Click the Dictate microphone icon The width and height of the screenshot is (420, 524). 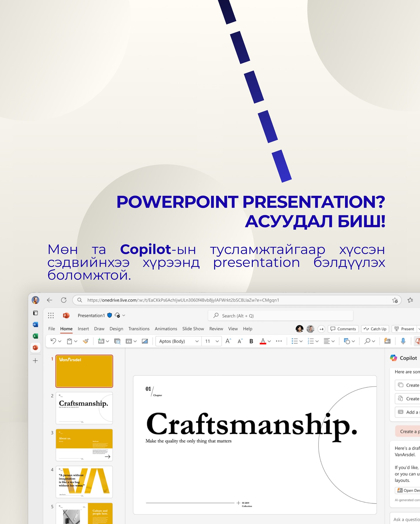403,341
